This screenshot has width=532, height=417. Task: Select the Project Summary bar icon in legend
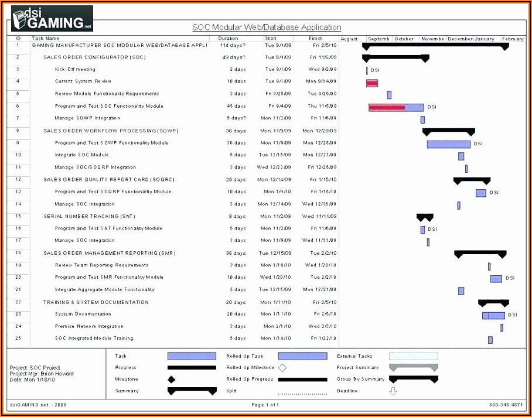(414, 368)
